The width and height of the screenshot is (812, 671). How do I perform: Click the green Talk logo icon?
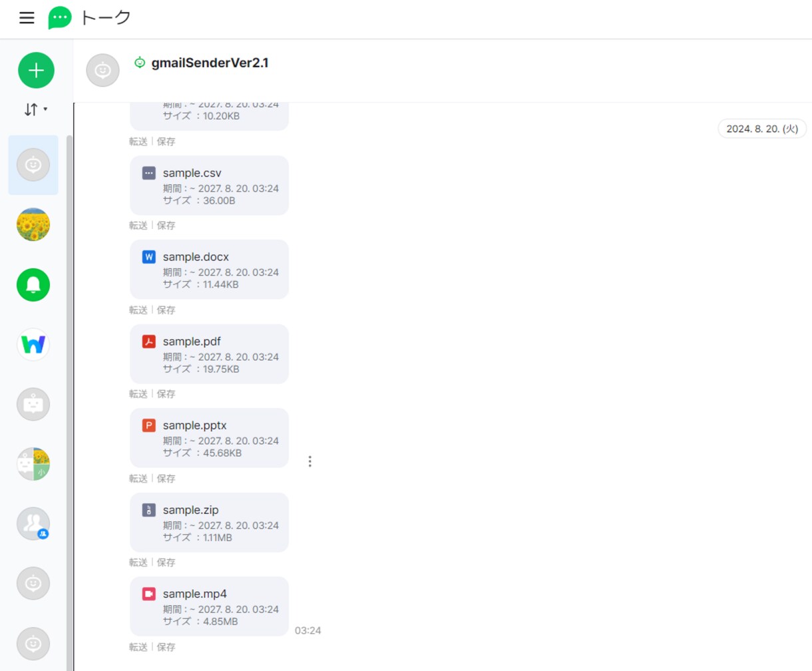click(59, 18)
